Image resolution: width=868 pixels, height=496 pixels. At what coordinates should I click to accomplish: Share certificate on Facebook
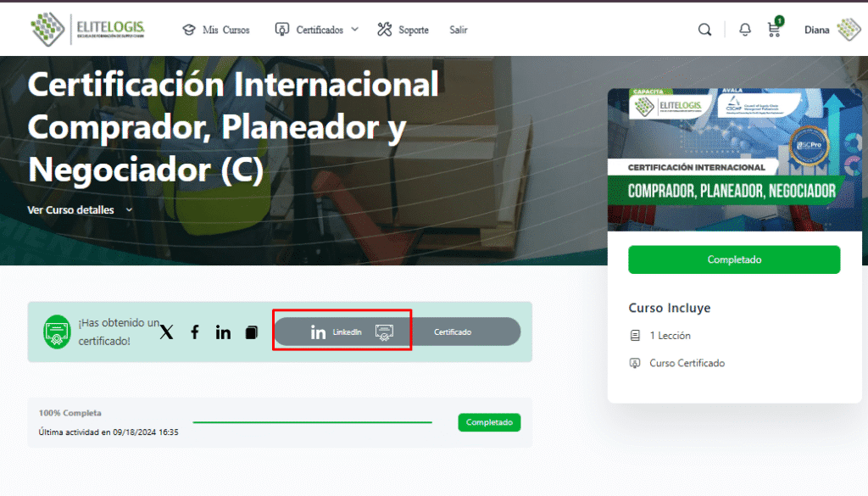coord(195,332)
